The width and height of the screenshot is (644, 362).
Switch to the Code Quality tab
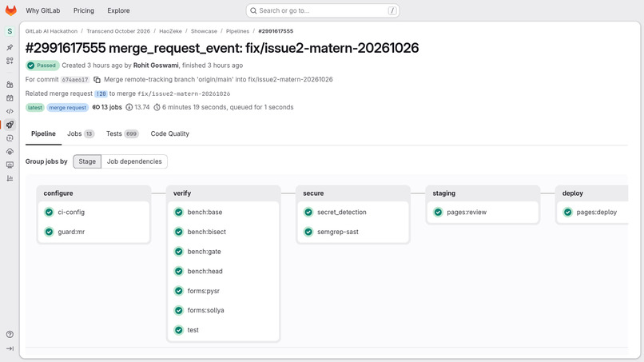click(x=169, y=134)
